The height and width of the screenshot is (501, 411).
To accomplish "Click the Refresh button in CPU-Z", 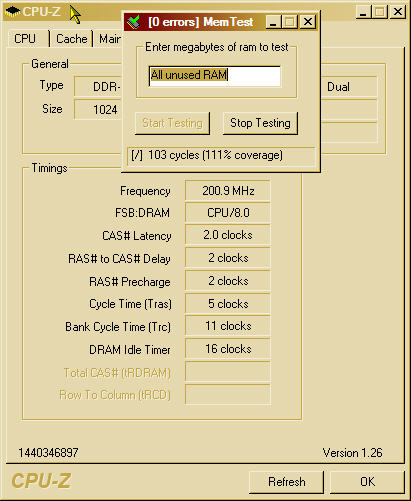I will pyautogui.click(x=286, y=482).
